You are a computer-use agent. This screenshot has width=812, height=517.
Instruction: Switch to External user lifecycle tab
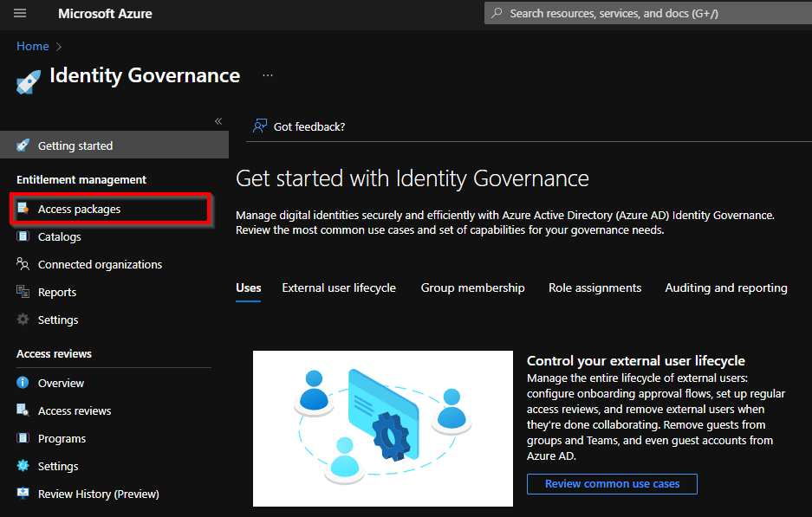[x=339, y=288]
